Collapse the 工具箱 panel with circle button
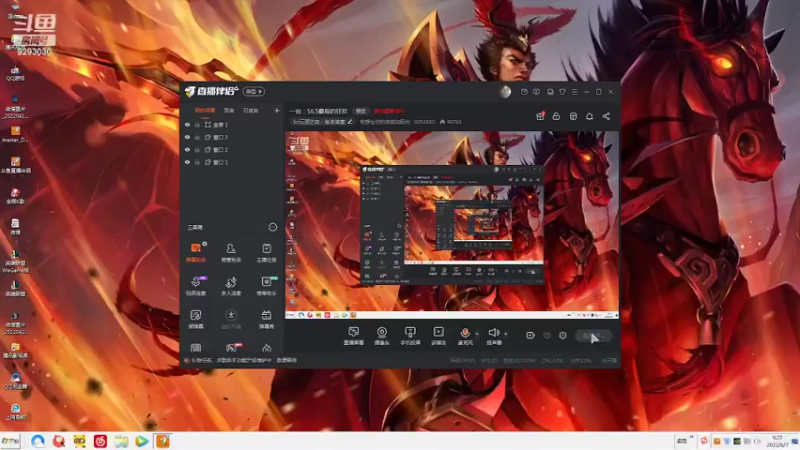The image size is (800, 450). pyautogui.click(x=273, y=227)
